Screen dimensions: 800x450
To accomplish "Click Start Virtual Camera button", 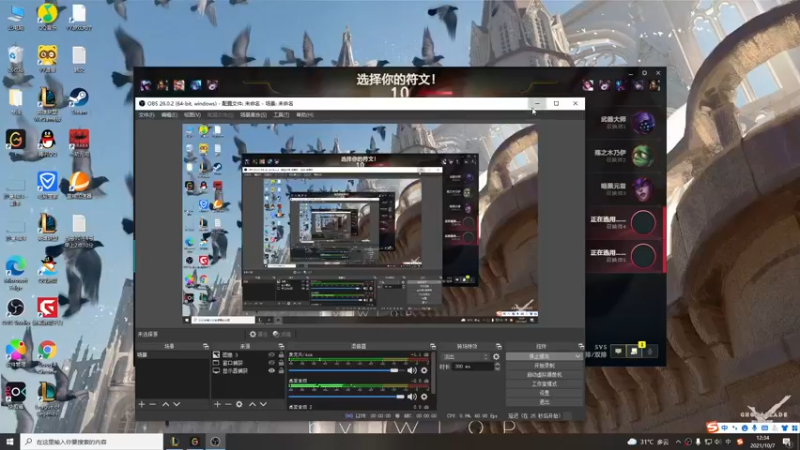I will tap(544, 375).
